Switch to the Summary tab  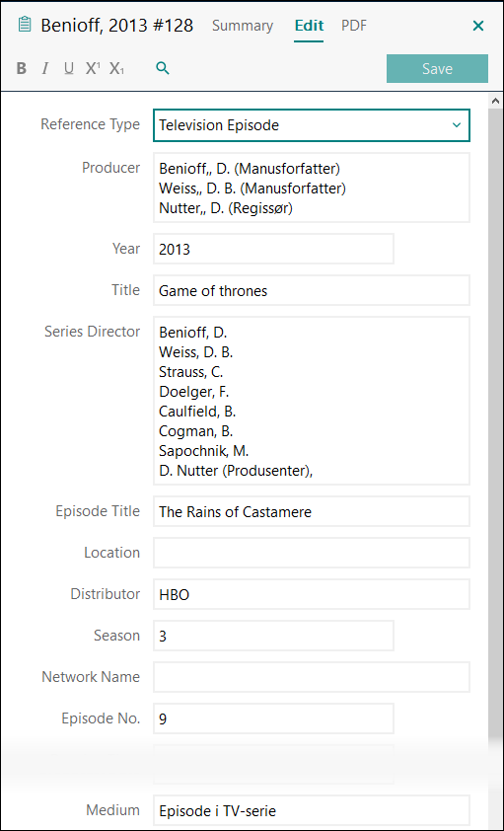coord(243,26)
